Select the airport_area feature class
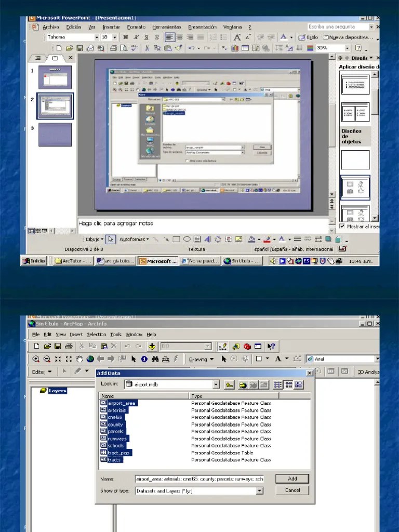The image size is (399, 532). [x=119, y=403]
